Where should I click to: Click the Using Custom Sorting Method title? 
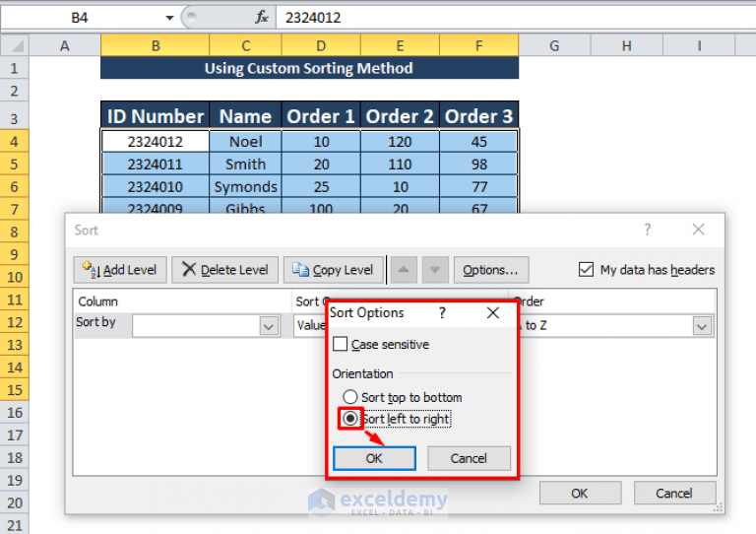click(309, 68)
